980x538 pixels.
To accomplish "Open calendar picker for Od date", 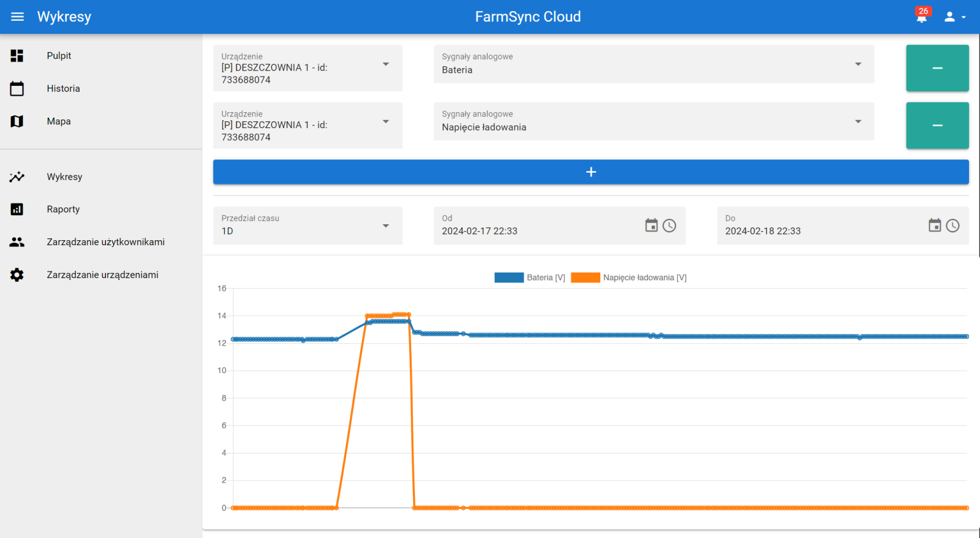I will click(x=651, y=225).
